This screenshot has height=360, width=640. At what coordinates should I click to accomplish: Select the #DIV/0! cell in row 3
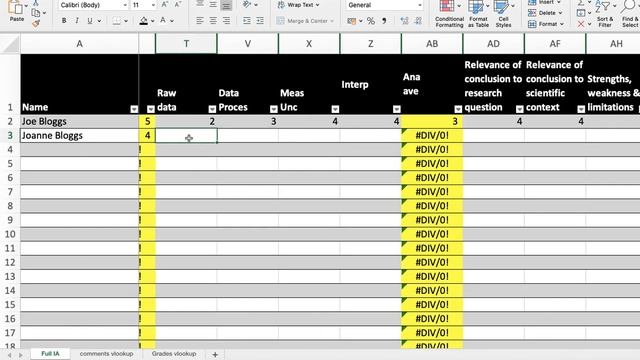[432, 136]
